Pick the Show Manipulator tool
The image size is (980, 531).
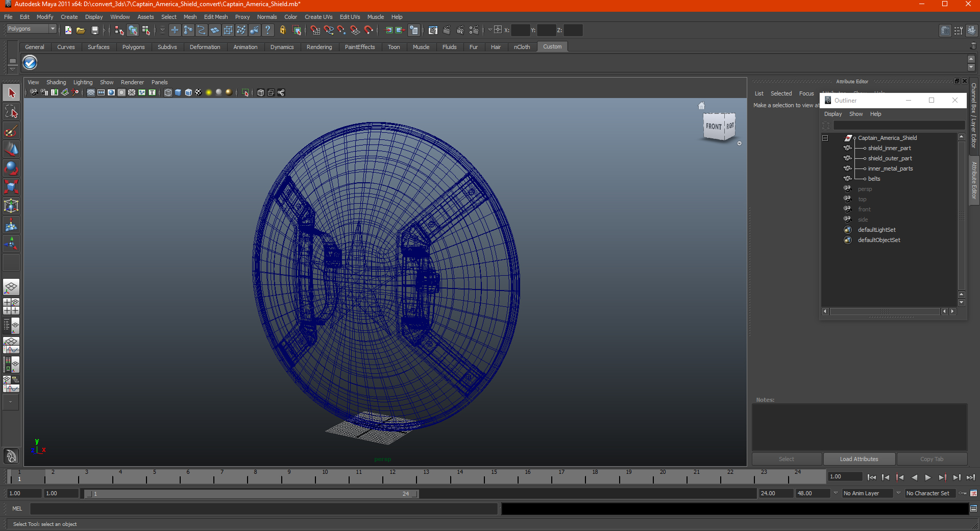(x=11, y=244)
